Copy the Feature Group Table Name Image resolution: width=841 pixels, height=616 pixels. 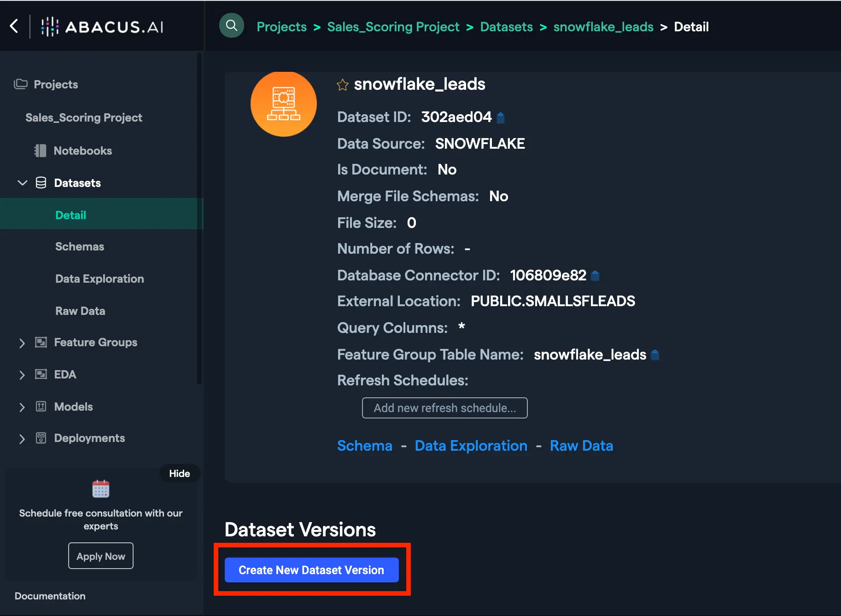[x=655, y=355]
